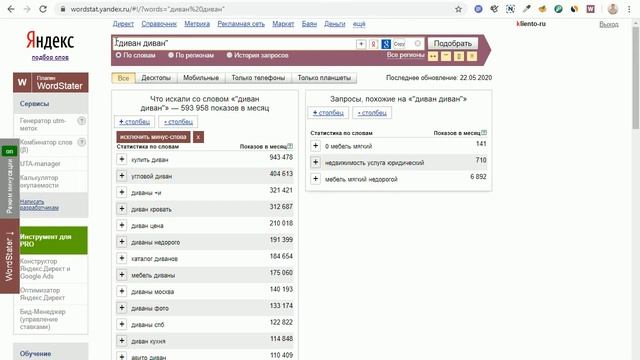The height and width of the screenshot is (360, 640).
Task: Open the 'ещё' services dropdown
Action: (x=359, y=24)
